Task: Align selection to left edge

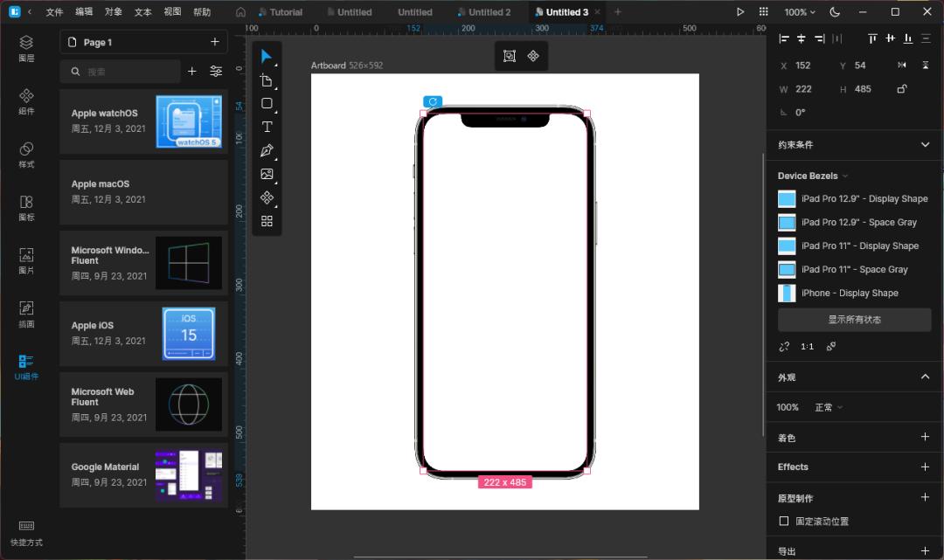Action: (784, 38)
